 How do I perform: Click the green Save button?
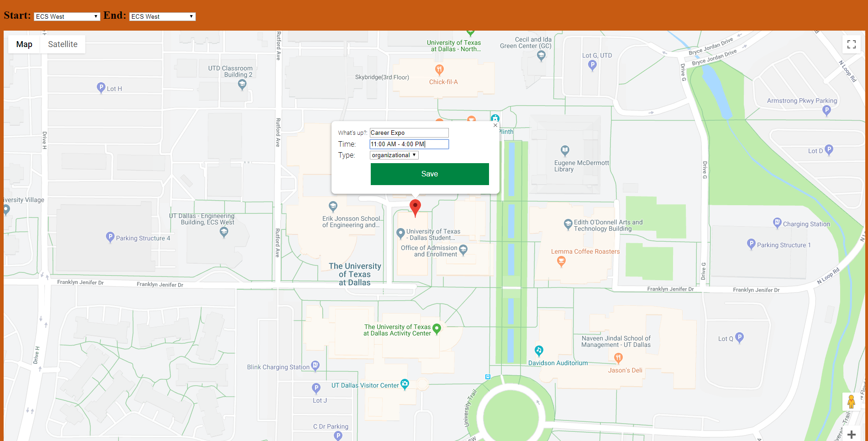coord(430,174)
